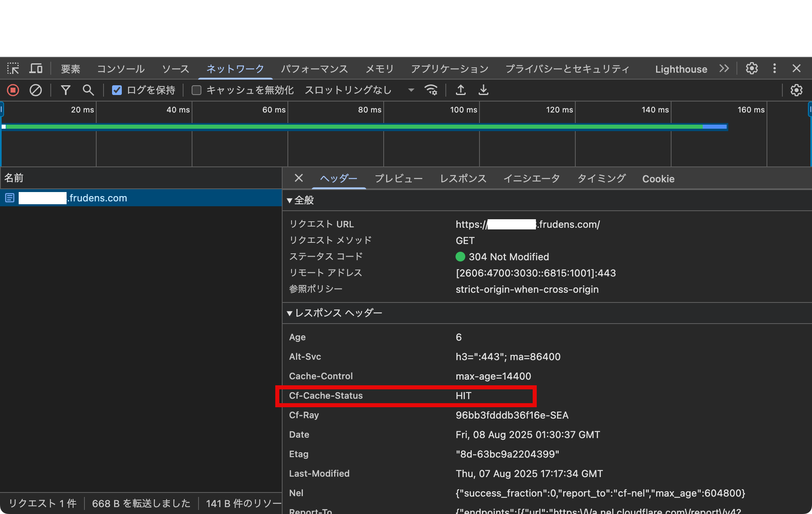Click the 304 Not Modified status

[x=502, y=257]
